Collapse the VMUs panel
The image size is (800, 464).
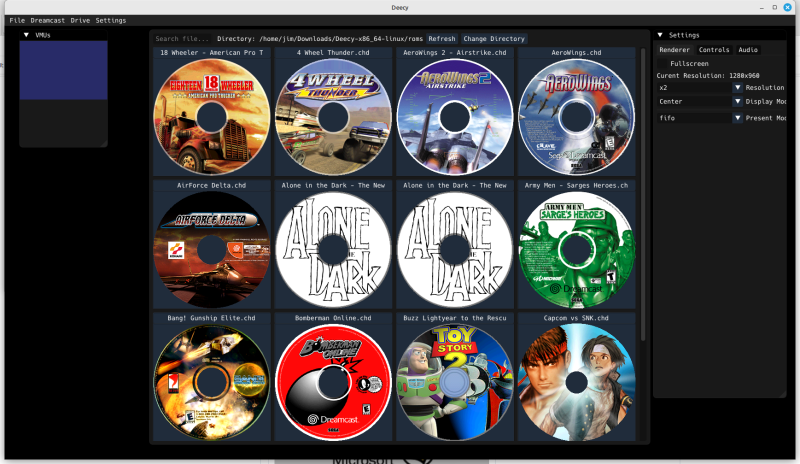point(26,35)
